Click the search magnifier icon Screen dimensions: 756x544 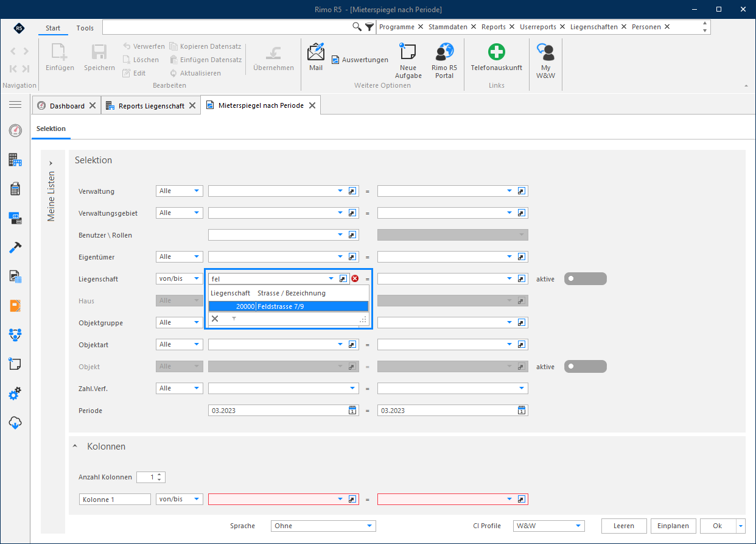click(358, 27)
